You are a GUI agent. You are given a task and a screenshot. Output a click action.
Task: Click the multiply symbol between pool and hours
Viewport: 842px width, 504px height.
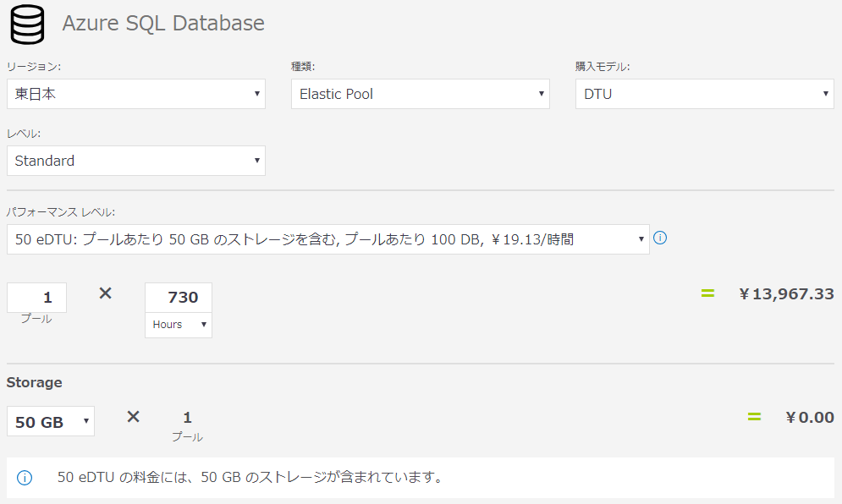tap(105, 293)
